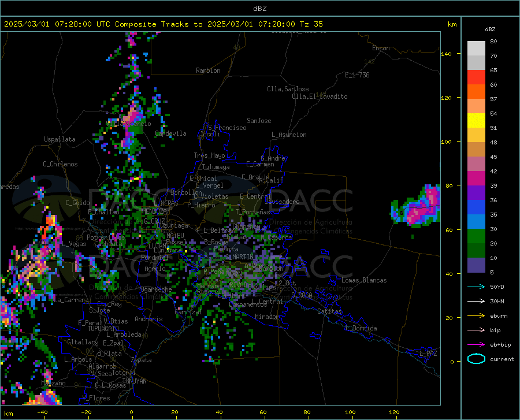Click the 'L_Asuncion' map label
The width and height of the screenshot is (520, 420).
point(289,135)
